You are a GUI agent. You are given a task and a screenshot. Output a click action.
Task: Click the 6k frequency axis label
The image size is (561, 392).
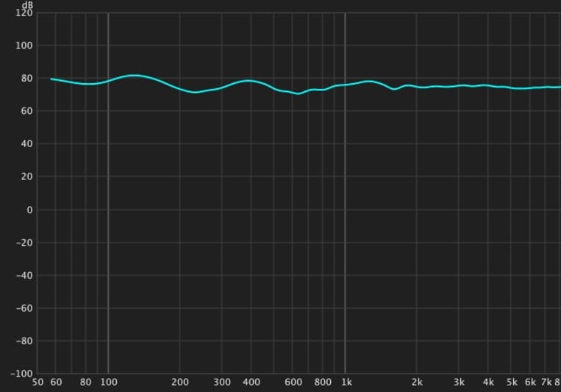[x=531, y=382]
